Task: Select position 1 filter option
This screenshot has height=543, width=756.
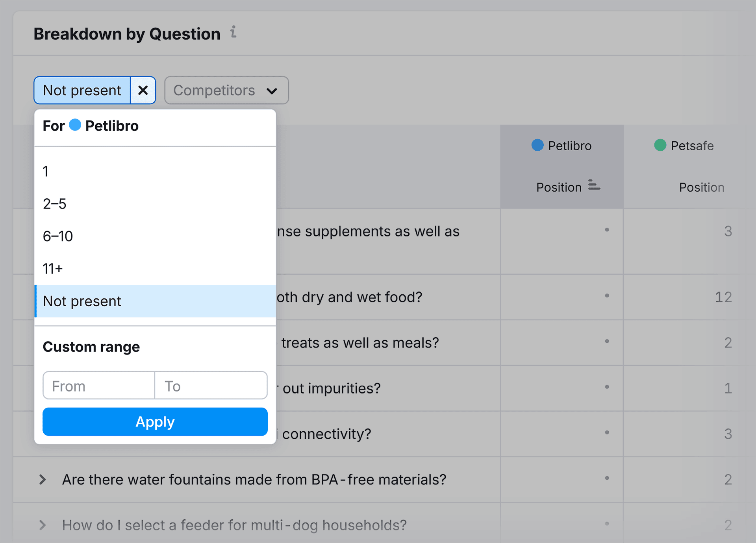Action: tap(46, 172)
